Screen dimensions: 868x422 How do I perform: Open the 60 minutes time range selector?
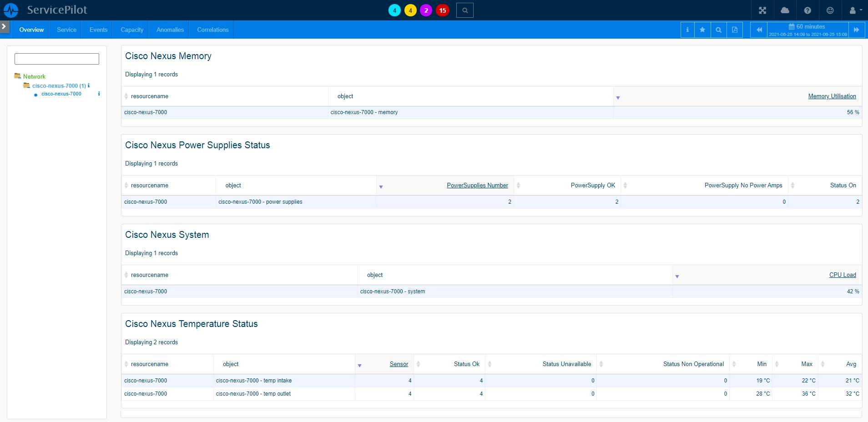[808, 30]
